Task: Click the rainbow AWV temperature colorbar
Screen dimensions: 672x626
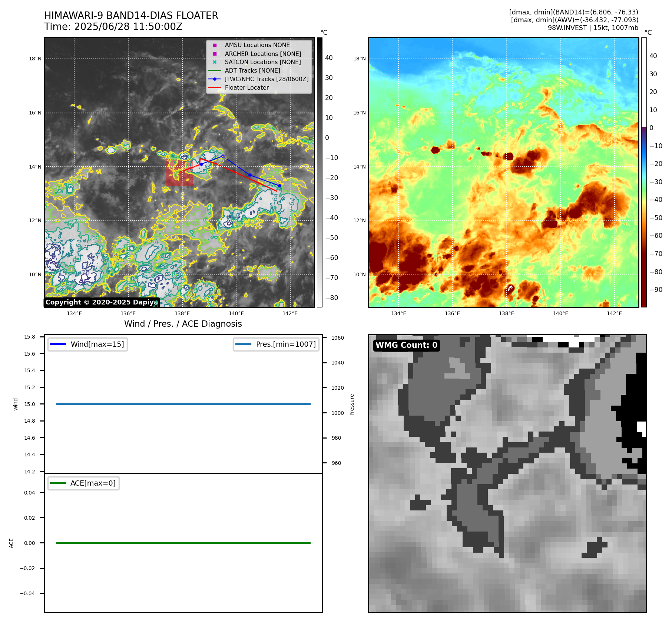Action: pyautogui.click(x=644, y=172)
